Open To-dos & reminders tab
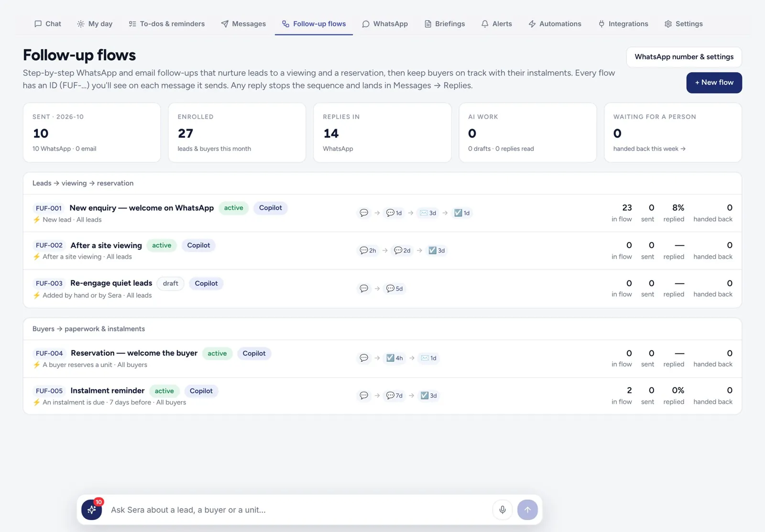This screenshot has height=532, width=765. 166,24
